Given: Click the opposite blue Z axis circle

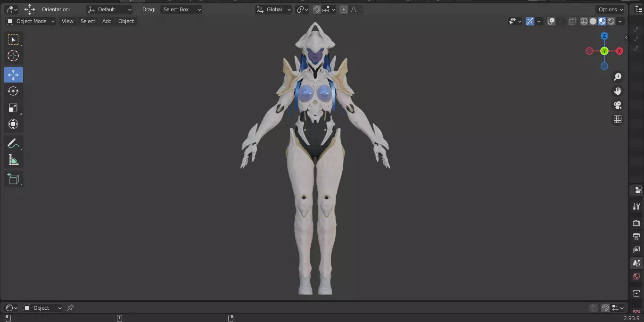Looking at the screenshot, I should (604, 66).
